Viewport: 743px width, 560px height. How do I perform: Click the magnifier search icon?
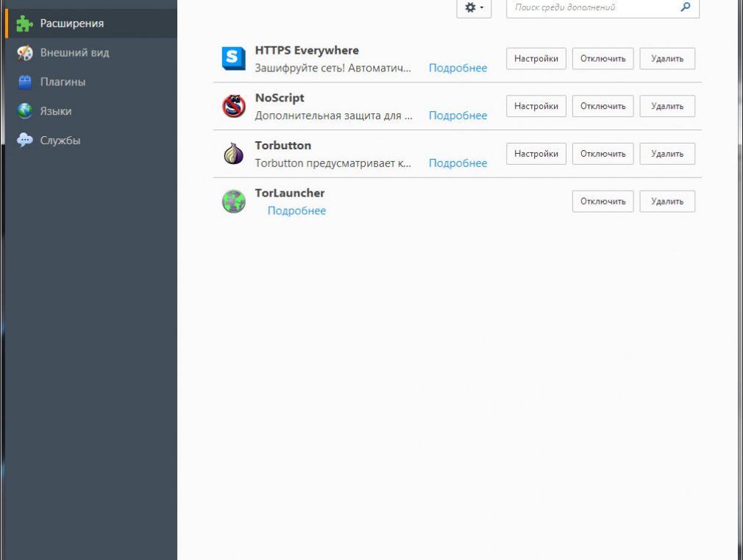pyautogui.click(x=685, y=7)
